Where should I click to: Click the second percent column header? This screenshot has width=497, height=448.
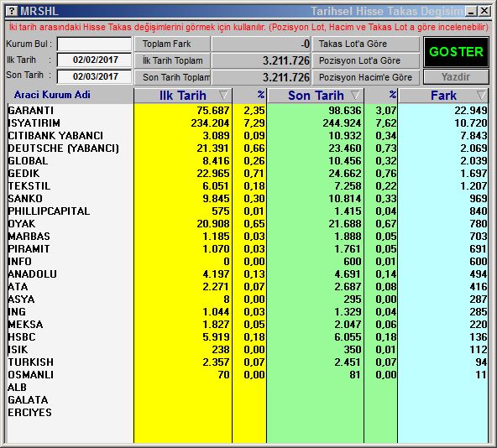(392, 95)
